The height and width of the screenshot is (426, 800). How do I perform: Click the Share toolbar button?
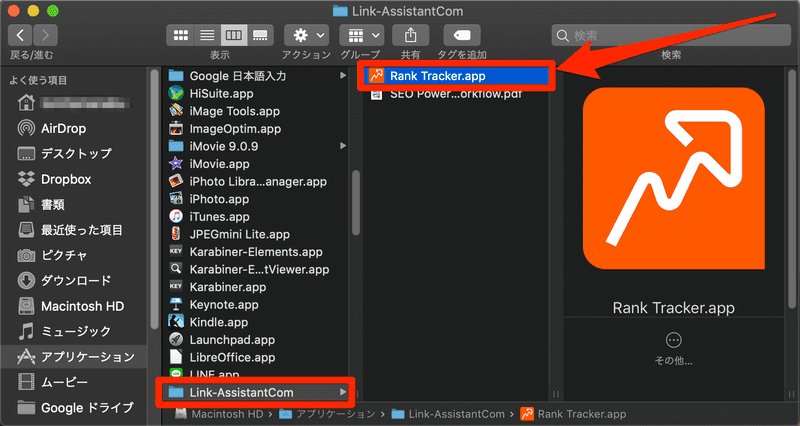coord(410,35)
